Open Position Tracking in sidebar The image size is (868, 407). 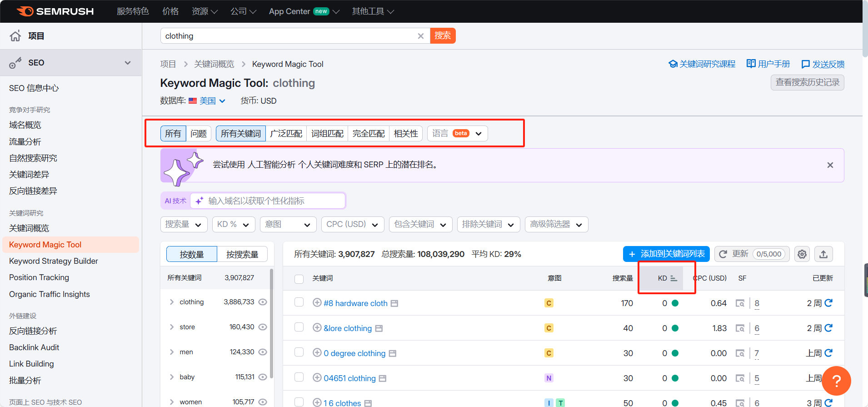(39, 277)
